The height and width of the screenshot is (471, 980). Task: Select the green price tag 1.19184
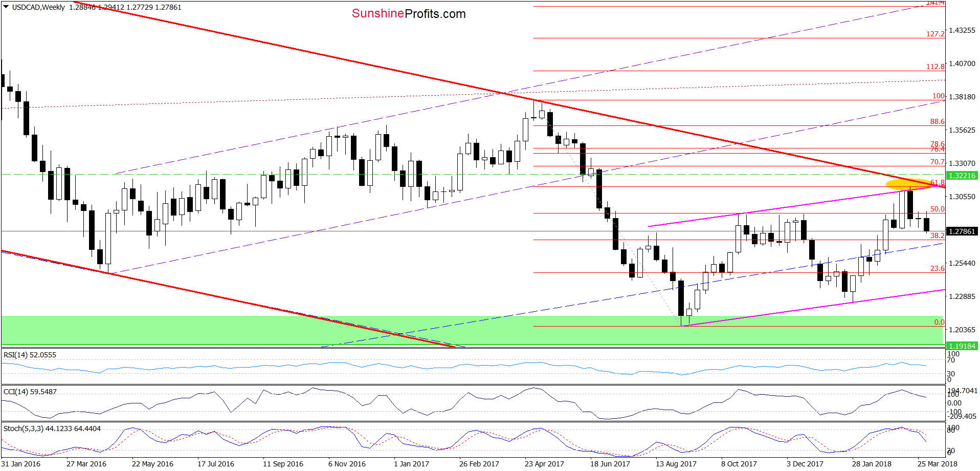[x=962, y=346]
